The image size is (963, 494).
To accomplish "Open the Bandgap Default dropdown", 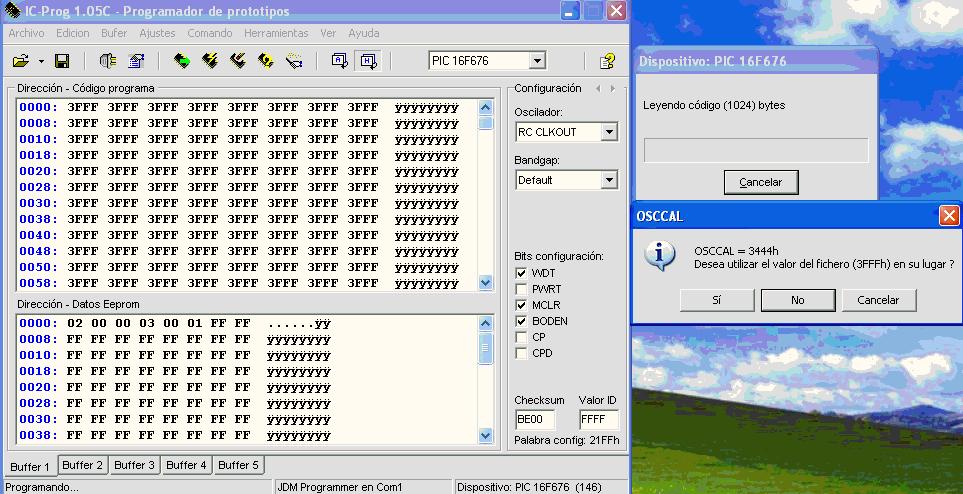I will point(609,180).
